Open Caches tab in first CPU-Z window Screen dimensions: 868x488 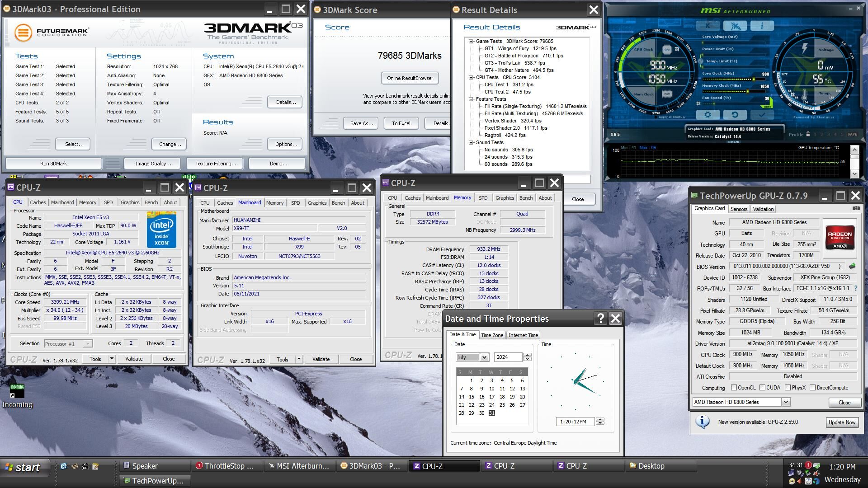click(38, 202)
